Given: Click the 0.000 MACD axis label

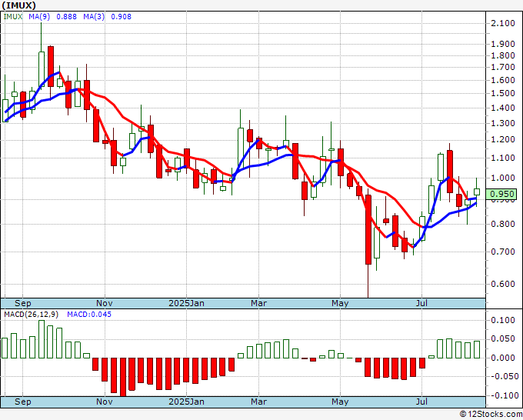Looking at the screenshot, I should 503,358.
